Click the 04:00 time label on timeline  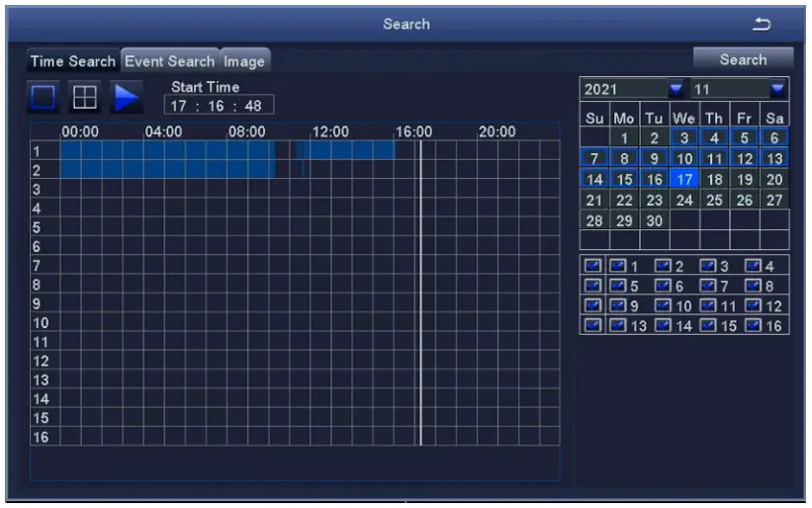click(163, 131)
